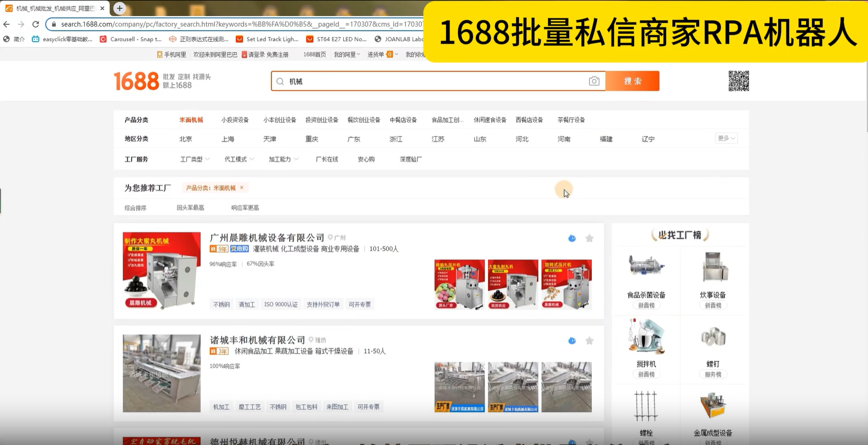The height and width of the screenshot is (445, 868).
Task: Select 茶餐厅设备 product category
Action: 571,120
